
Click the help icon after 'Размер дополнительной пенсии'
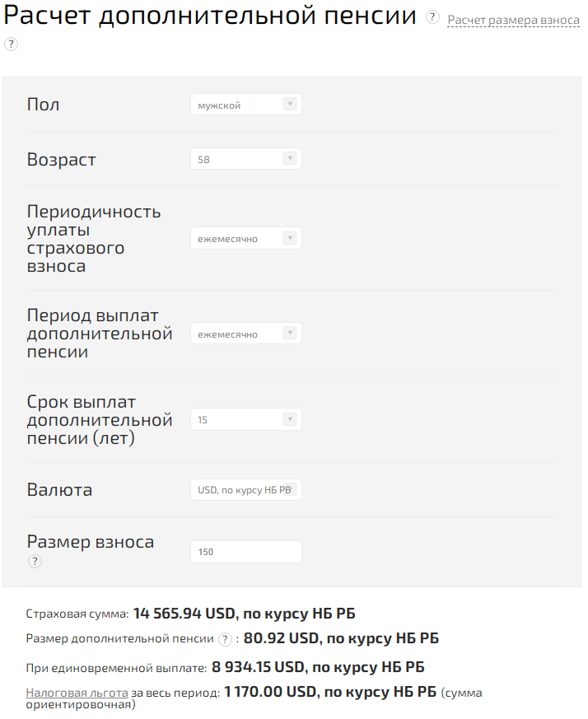[225, 639]
